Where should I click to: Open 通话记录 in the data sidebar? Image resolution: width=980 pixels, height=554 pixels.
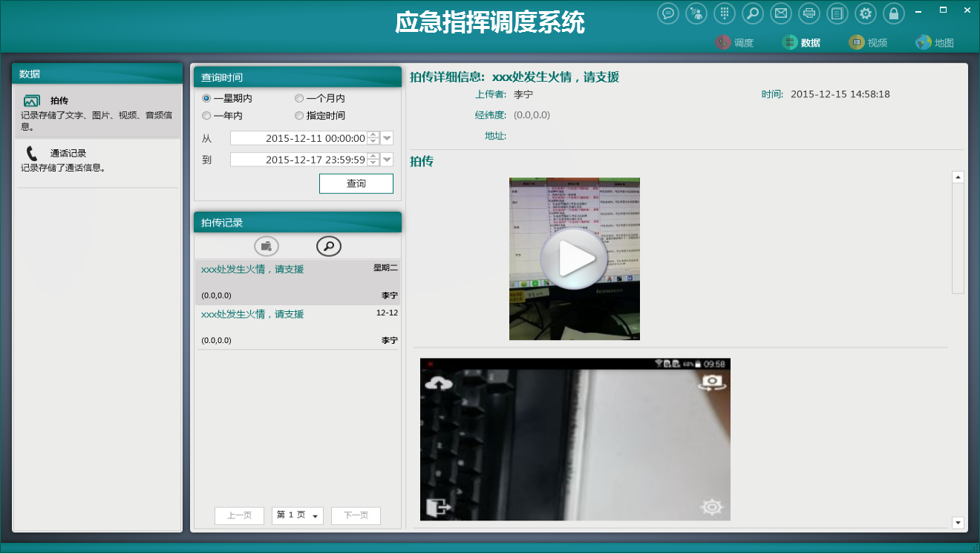(68, 154)
